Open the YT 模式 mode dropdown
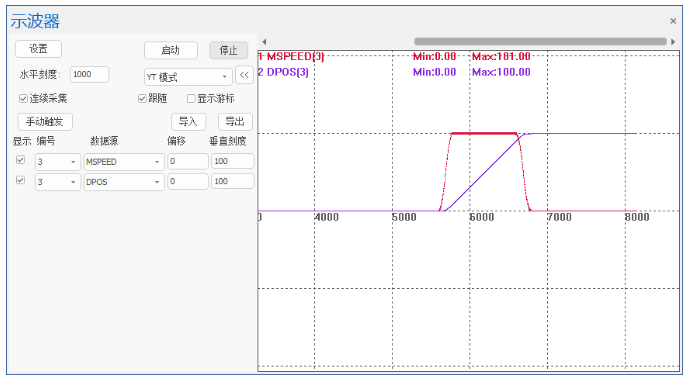 (188, 77)
